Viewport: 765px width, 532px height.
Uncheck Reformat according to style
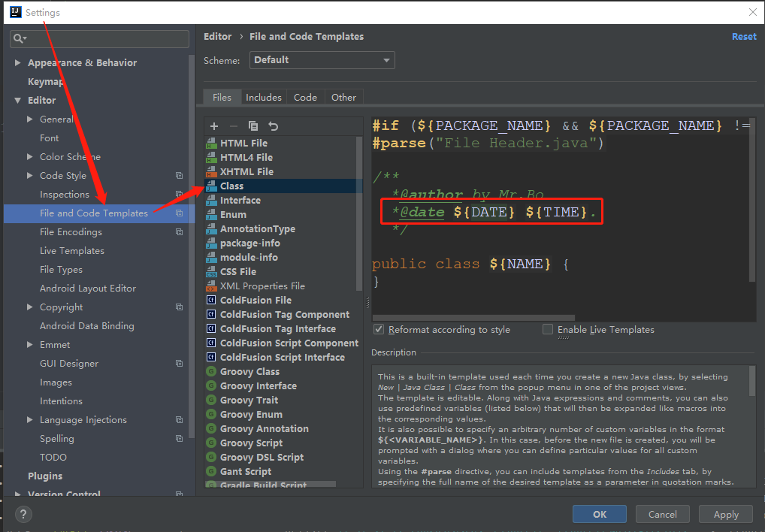379,329
